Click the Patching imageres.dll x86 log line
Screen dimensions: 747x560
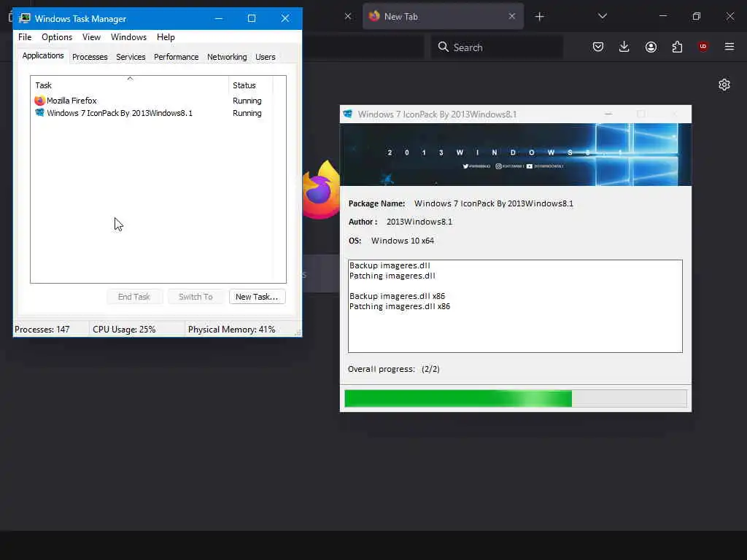(x=399, y=307)
